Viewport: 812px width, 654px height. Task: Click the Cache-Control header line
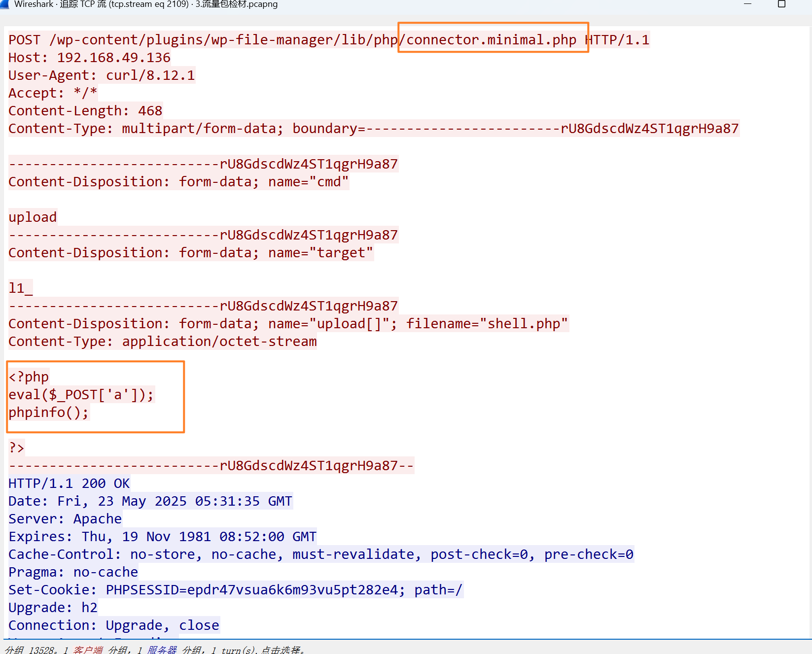pos(321,554)
